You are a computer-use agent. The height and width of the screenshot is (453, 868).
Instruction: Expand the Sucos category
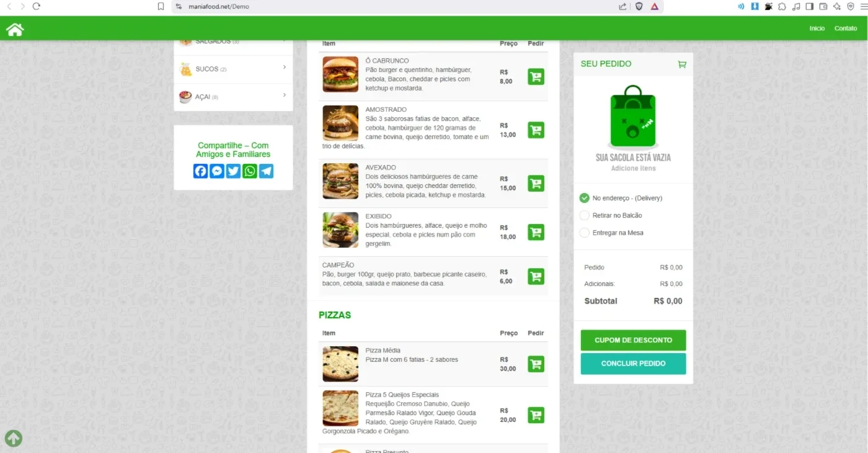233,70
